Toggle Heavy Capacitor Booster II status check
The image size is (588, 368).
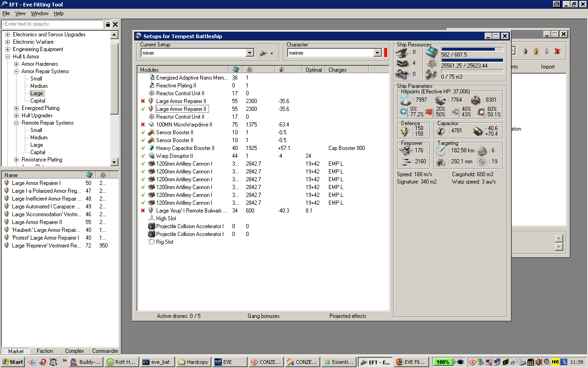pyautogui.click(x=143, y=148)
